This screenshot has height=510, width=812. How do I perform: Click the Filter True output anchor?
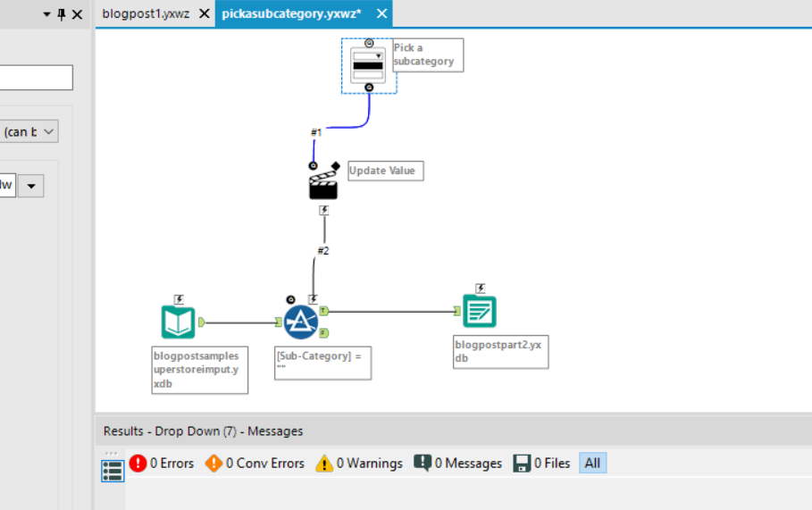coord(323,311)
